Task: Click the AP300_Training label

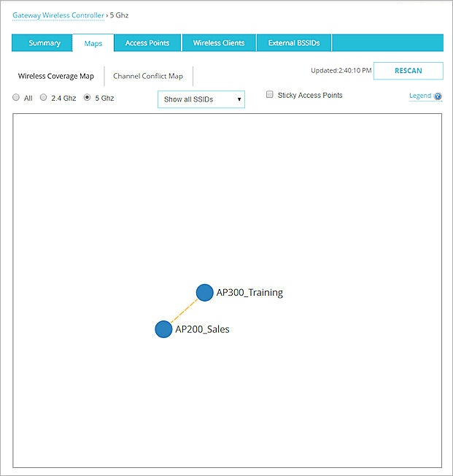Action: tap(249, 292)
